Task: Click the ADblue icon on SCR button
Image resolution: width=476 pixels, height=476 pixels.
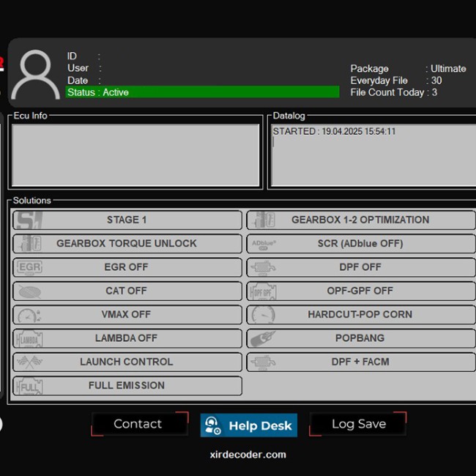Action: click(x=264, y=245)
